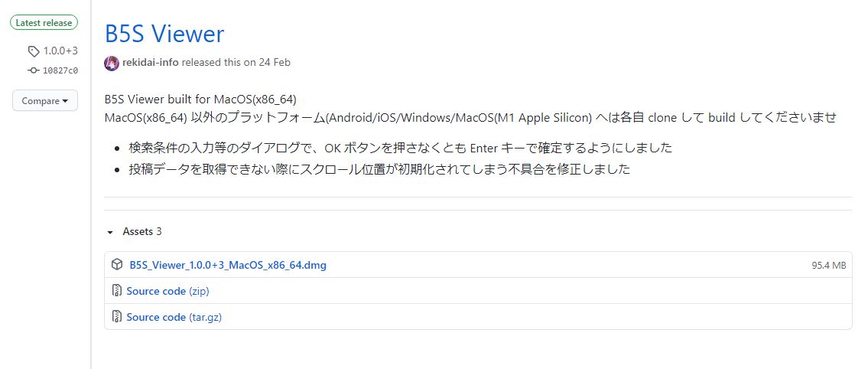Screen dimensions: 868x369
Task: Click the commit icon next to 10827c0
Action: 33,70
